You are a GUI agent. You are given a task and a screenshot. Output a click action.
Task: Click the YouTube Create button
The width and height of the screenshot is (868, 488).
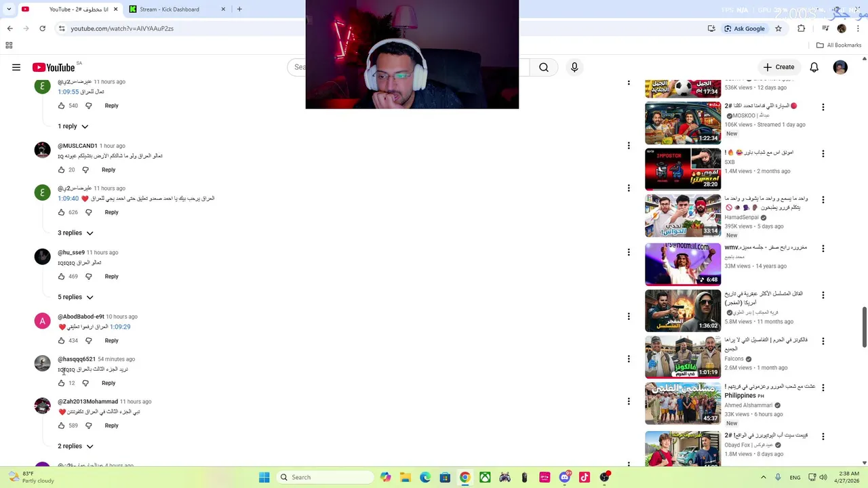[x=778, y=67]
